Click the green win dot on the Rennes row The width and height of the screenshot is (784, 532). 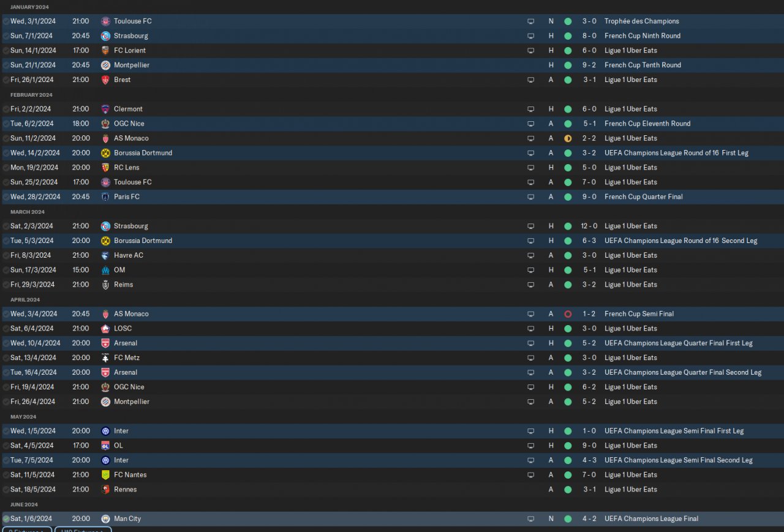568,490
